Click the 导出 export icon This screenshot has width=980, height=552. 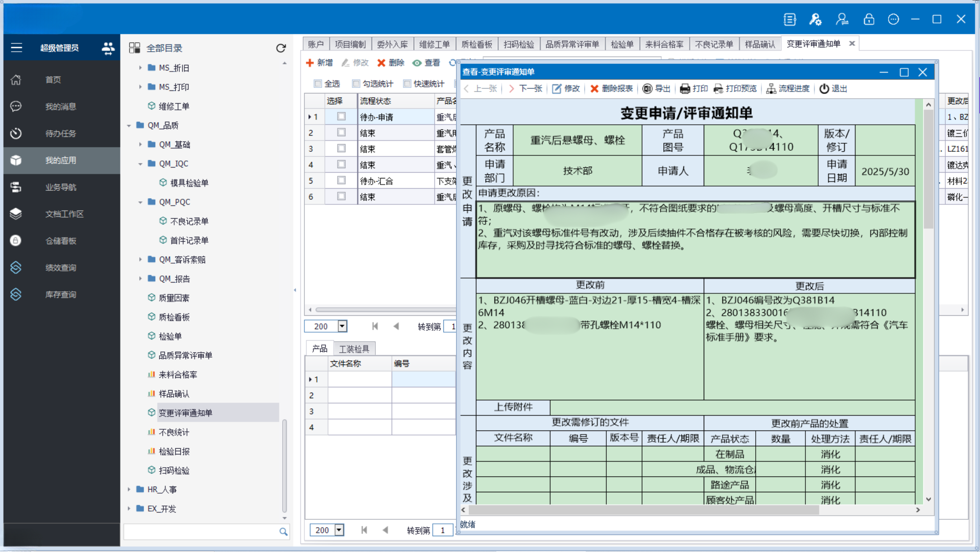647,89
